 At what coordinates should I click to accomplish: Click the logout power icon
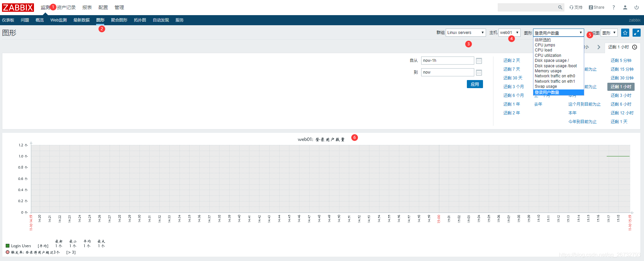point(637,7)
